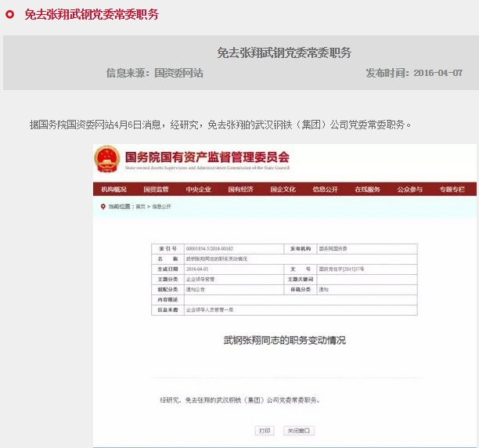Click the 2016-04-07 publish date
Image resolution: width=479 pixels, height=448 pixels.
(437, 73)
